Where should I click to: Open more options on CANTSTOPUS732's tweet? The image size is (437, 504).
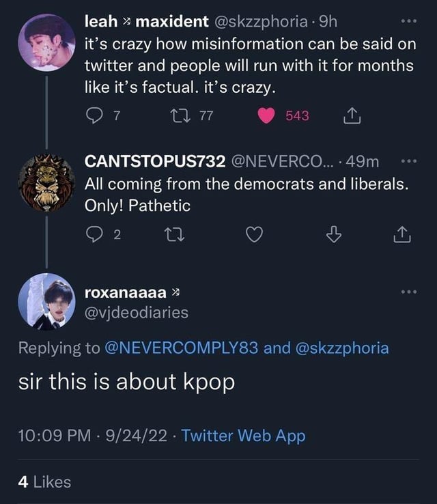click(x=408, y=162)
